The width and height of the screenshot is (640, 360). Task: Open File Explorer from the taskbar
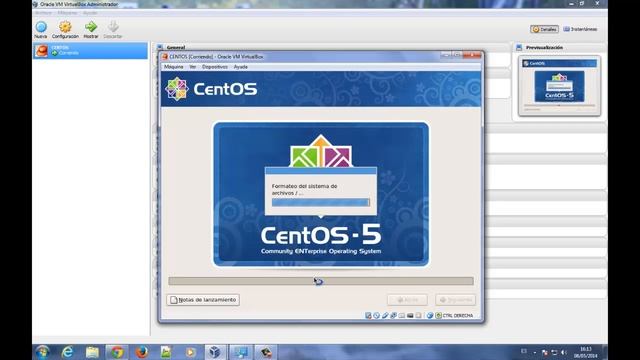pyautogui.click(x=92, y=352)
